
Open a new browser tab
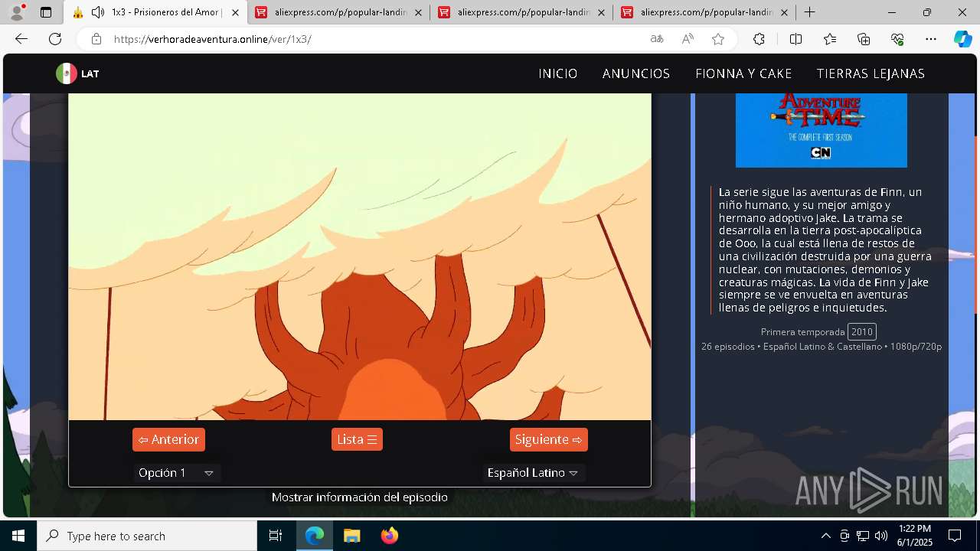(809, 12)
